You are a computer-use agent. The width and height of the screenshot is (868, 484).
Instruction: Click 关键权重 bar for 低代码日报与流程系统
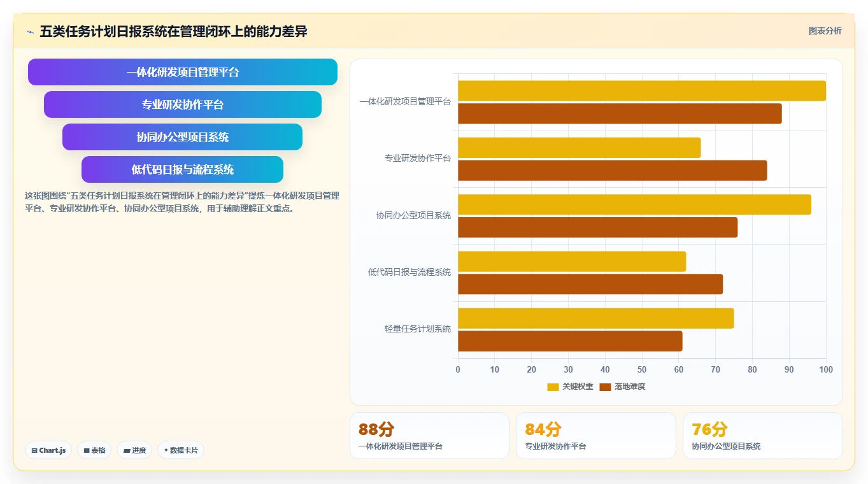click(x=572, y=261)
